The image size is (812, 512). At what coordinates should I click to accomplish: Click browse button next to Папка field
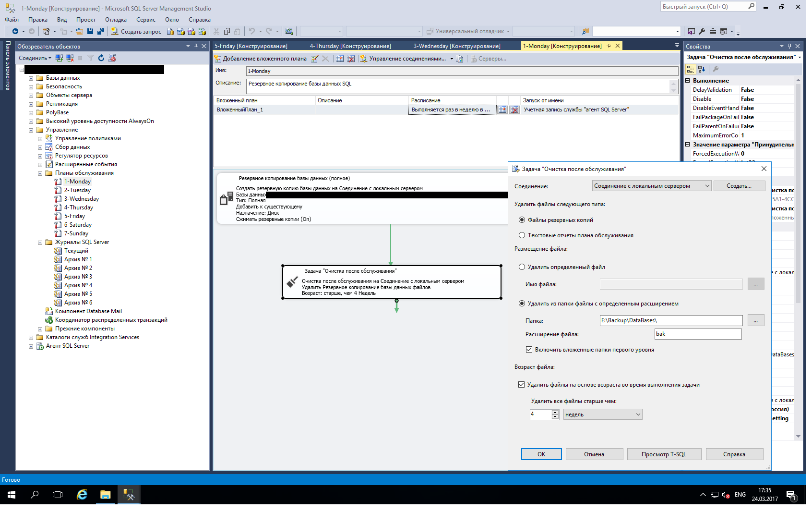(x=756, y=320)
